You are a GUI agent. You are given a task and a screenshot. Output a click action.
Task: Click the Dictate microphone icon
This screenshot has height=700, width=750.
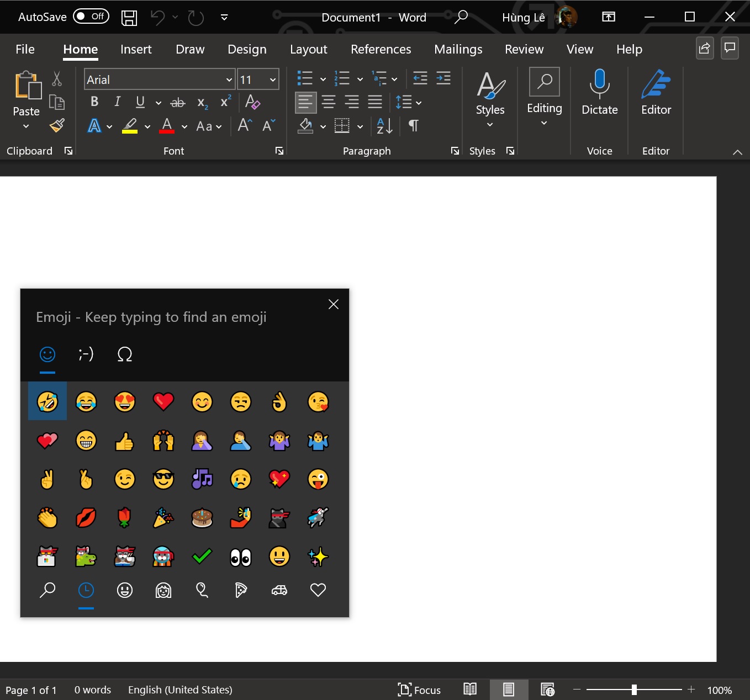pos(599,83)
